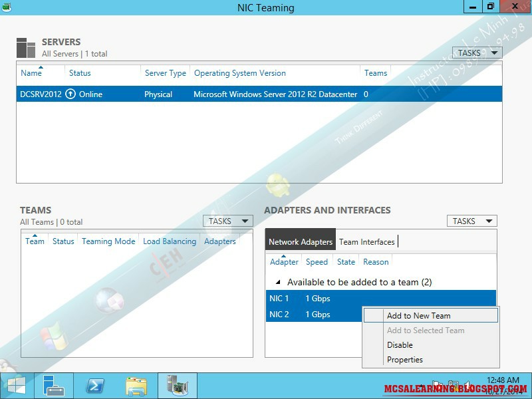Select the Network Adapters tab
The image size is (532, 399).
click(300, 241)
